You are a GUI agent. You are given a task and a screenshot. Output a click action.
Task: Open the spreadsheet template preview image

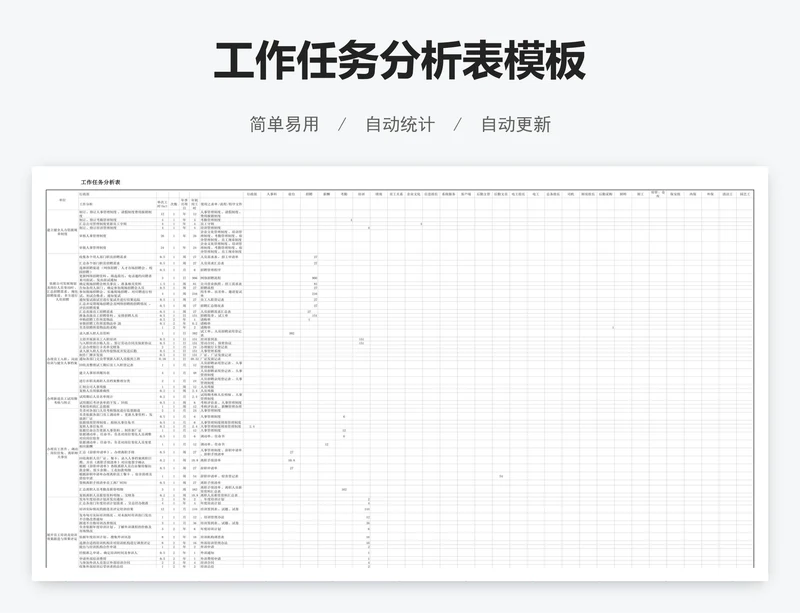pyautogui.click(x=400, y=373)
